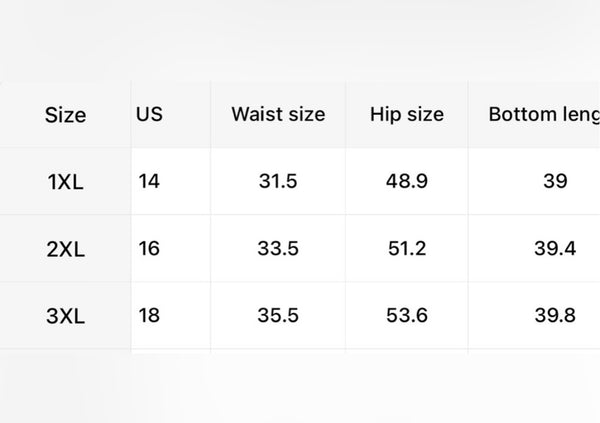This screenshot has width=600, height=423.
Task: Click US size 16 cell
Action: 149,248
